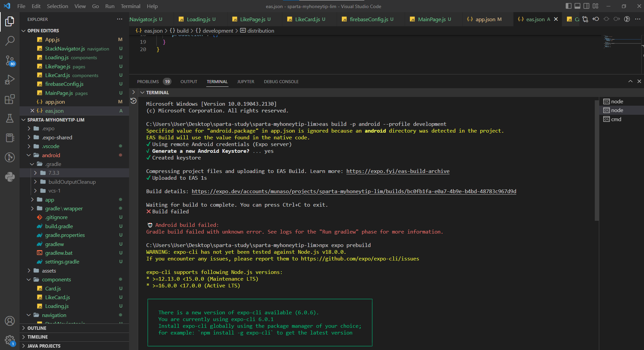Toggle the Primary Side Bar
The image size is (644, 350).
[569, 6]
